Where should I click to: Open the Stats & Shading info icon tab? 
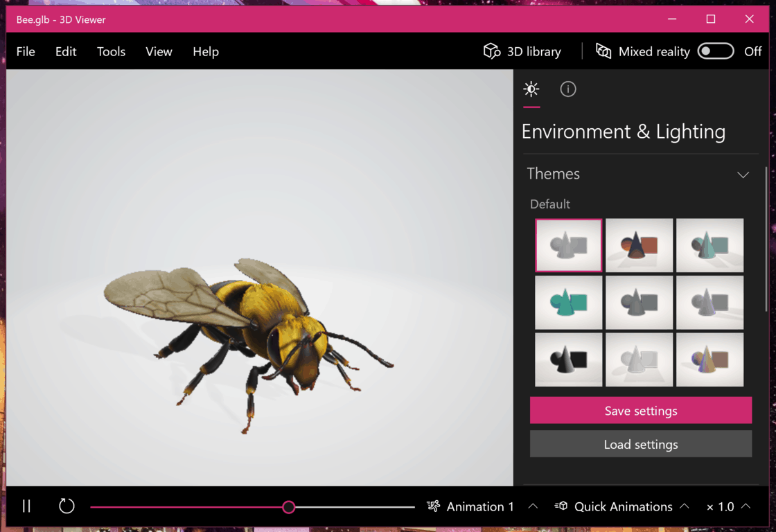click(567, 89)
